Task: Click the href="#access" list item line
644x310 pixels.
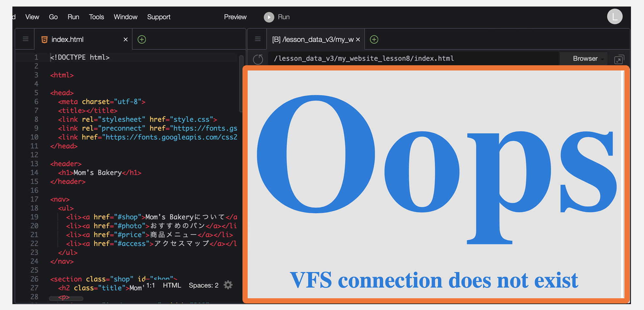Action: click(152, 243)
